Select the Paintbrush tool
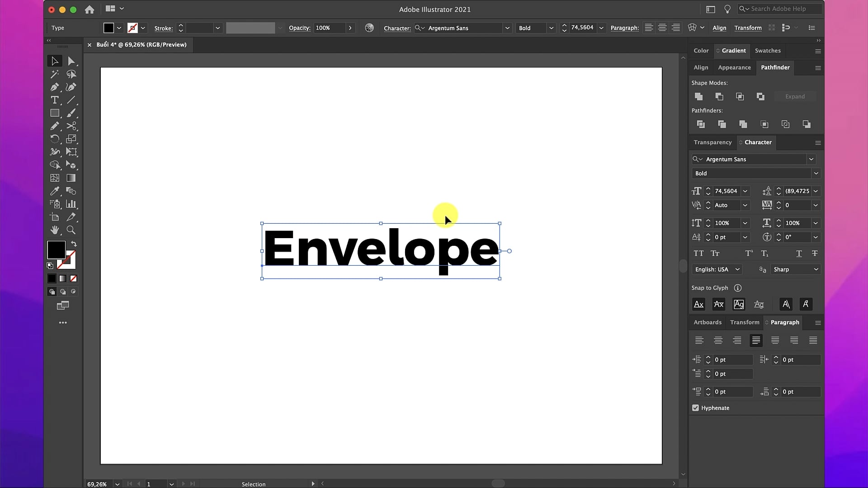Viewport: 868px width, 488px height. (71, 113)
